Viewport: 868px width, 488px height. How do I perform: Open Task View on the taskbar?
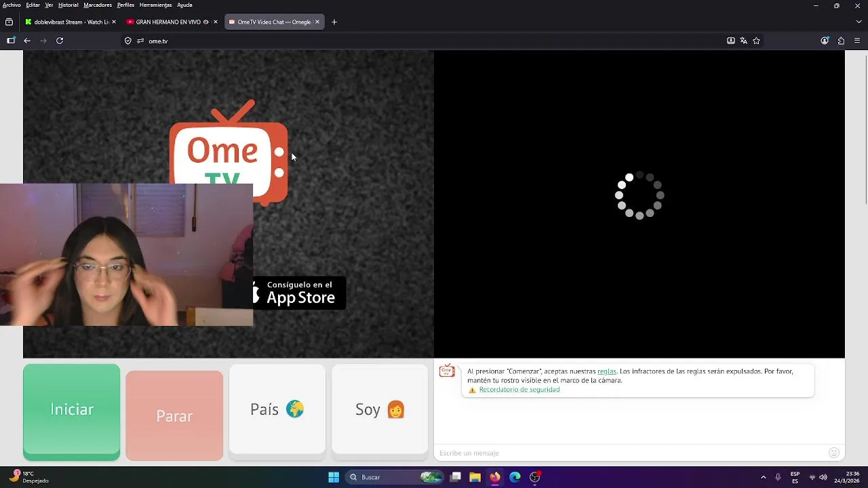pyautogui.click(x=456, y=477)
